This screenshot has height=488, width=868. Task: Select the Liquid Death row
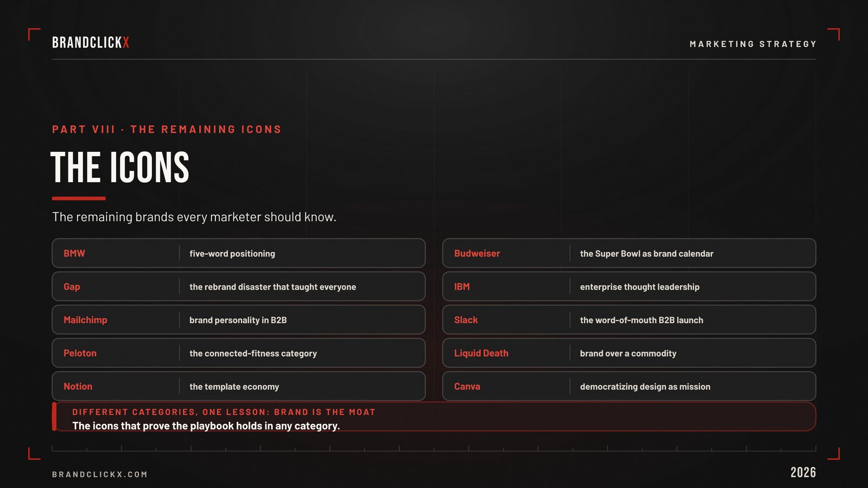click(x=629, y=353)
